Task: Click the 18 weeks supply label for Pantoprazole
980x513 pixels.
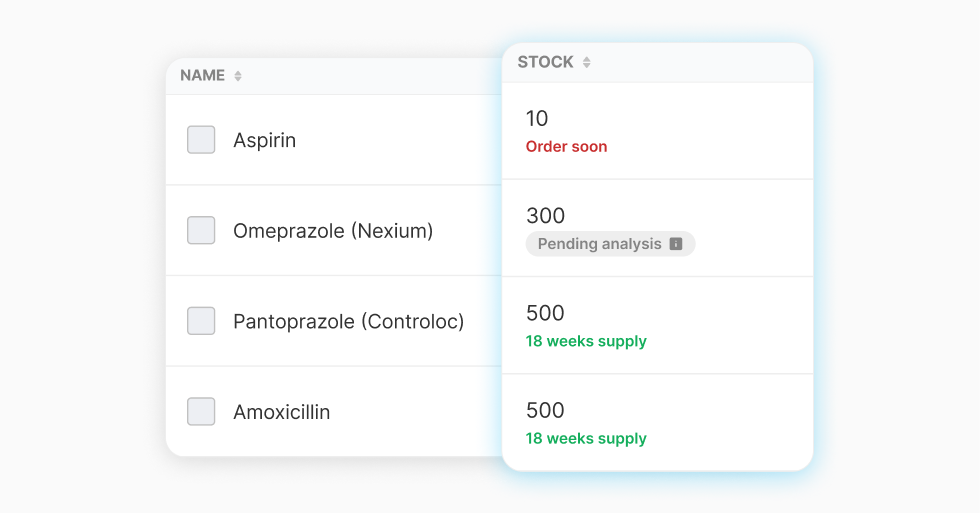Action: (586, 341)
